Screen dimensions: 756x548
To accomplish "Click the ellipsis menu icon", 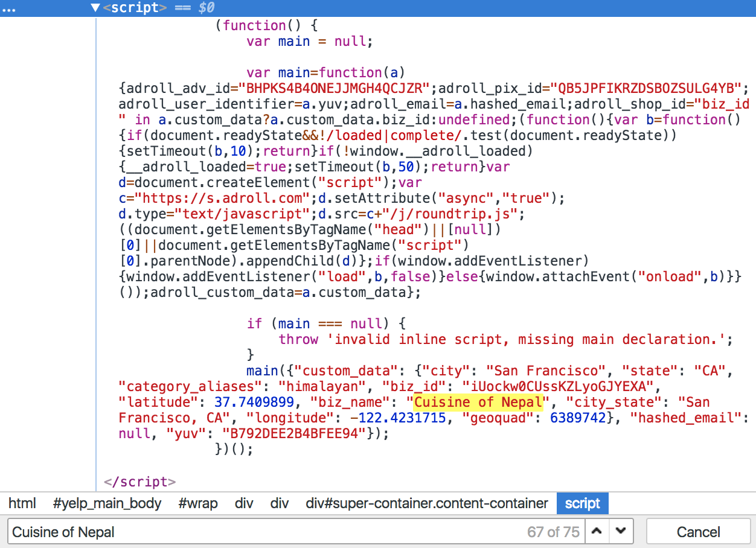I will (x=9, y=8).
